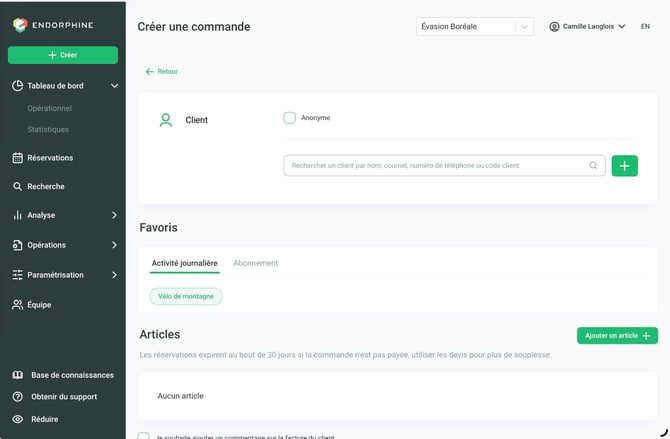Open the Évasion Boréale location dropdown
The width and height of the screenshot is (670, 439).
[x=475, y=27]
